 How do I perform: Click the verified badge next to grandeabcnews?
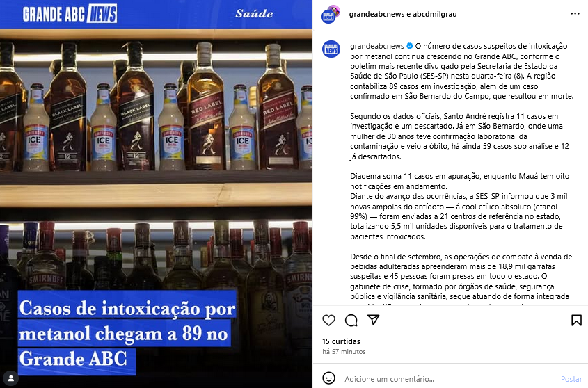pos(409,46)
